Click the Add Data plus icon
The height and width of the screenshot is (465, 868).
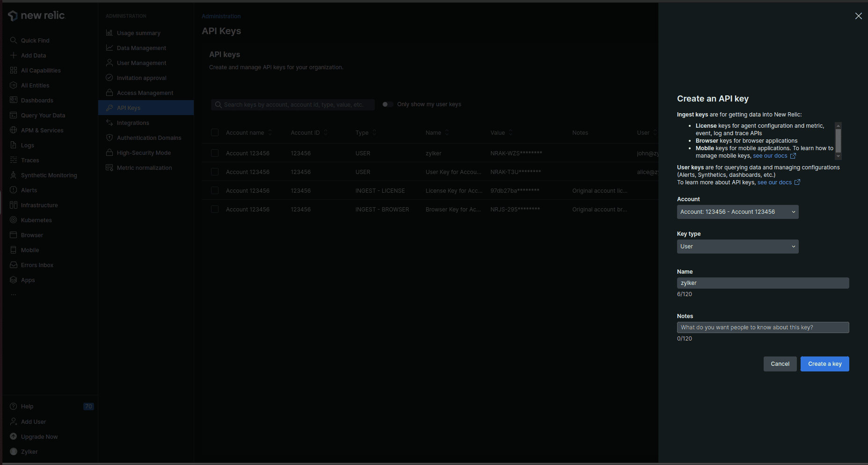tap(14, 56)
